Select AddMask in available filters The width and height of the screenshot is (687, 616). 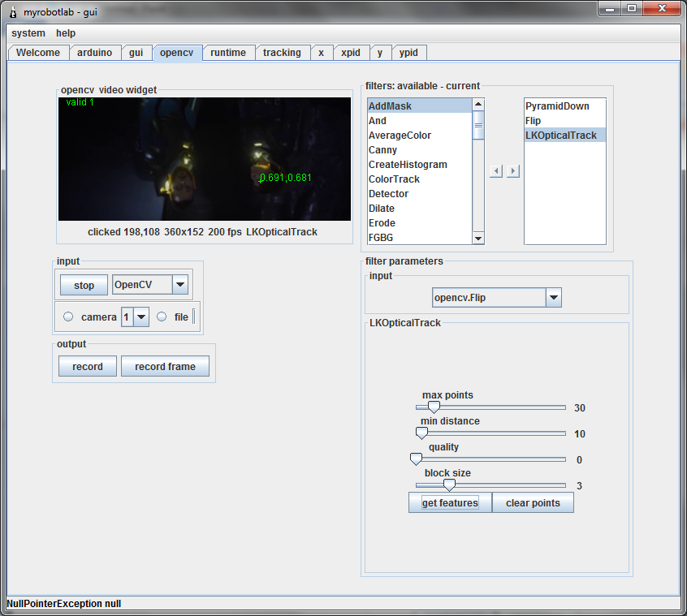[x=420, y=106]
